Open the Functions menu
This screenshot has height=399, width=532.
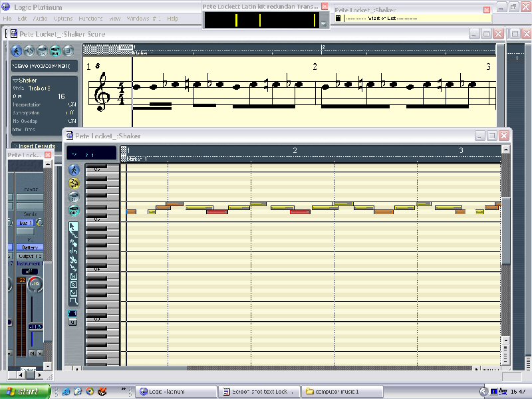coord(89,19)
